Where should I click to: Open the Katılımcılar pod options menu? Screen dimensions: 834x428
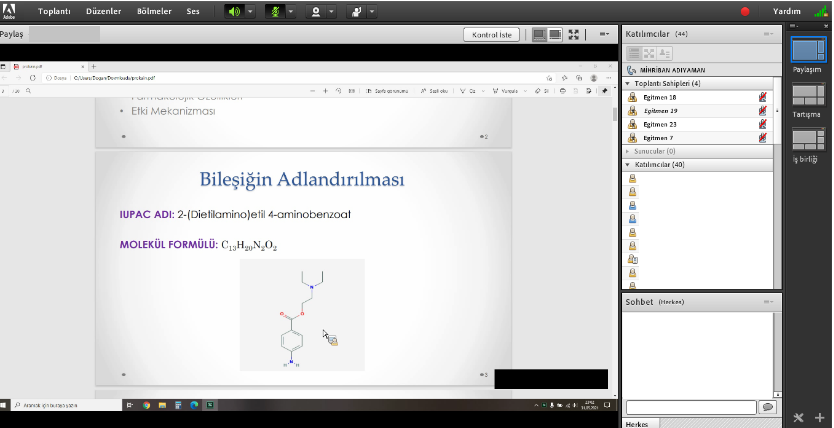[x=768, y=34]
